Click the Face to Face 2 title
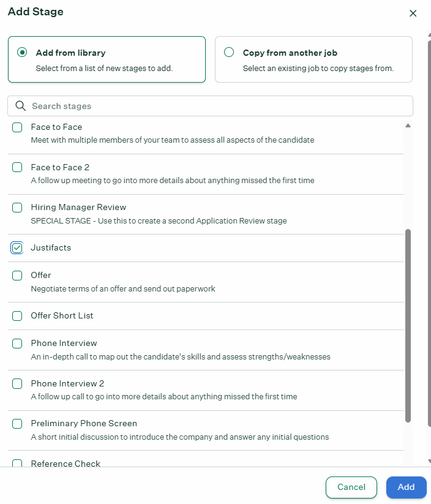Screen dimensions: 431x504 pos(60,167)
